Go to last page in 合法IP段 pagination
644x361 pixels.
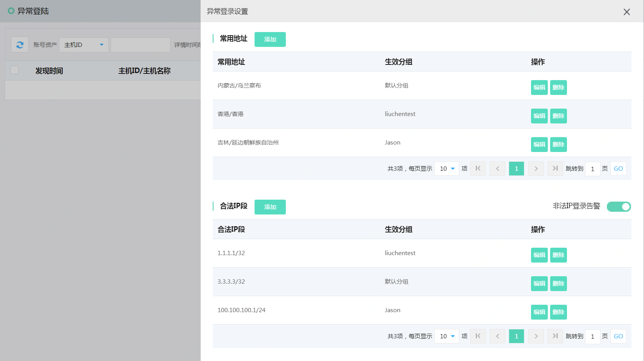click(x=555, y=336)
